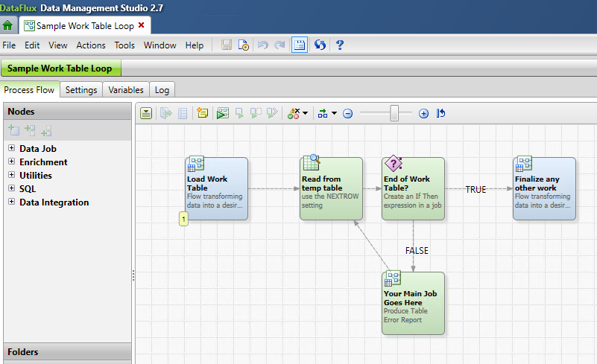
Task: Click the Refresh icon in main toolbar
Action: [320, 45]
